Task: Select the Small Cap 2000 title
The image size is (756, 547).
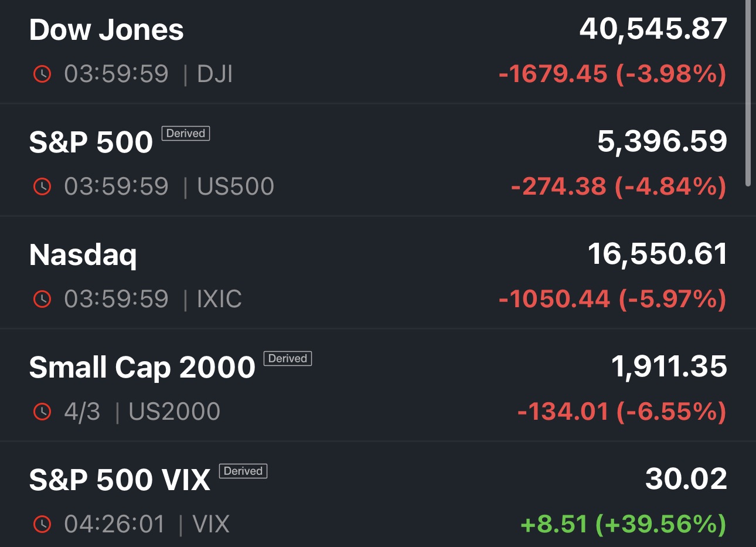Action: point(142,368)
